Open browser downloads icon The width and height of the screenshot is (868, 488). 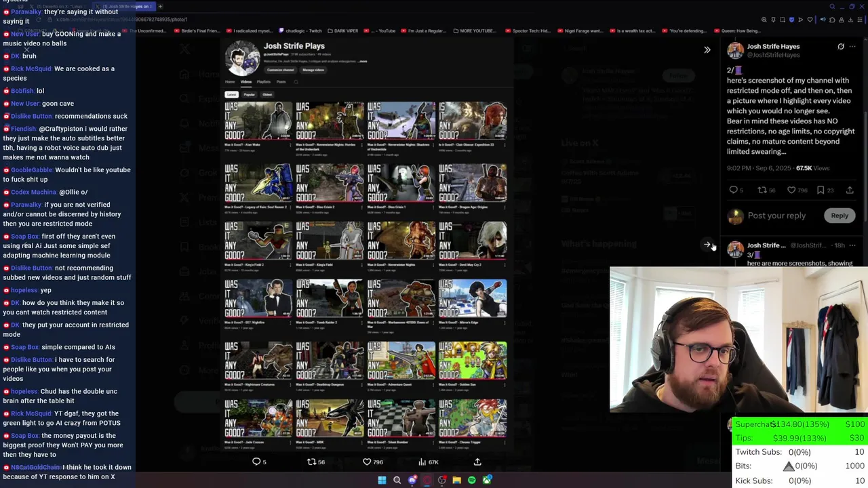click(x=850, y=20)
